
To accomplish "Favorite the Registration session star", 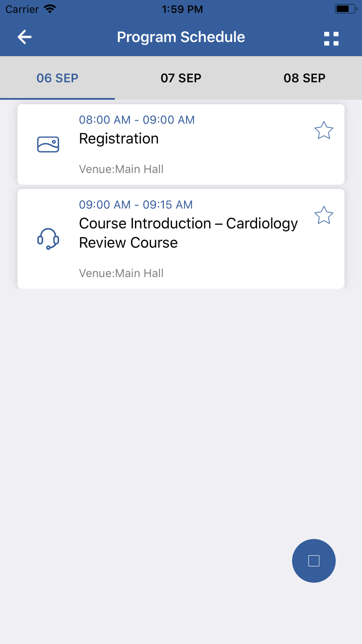I will tap(324, 130).
